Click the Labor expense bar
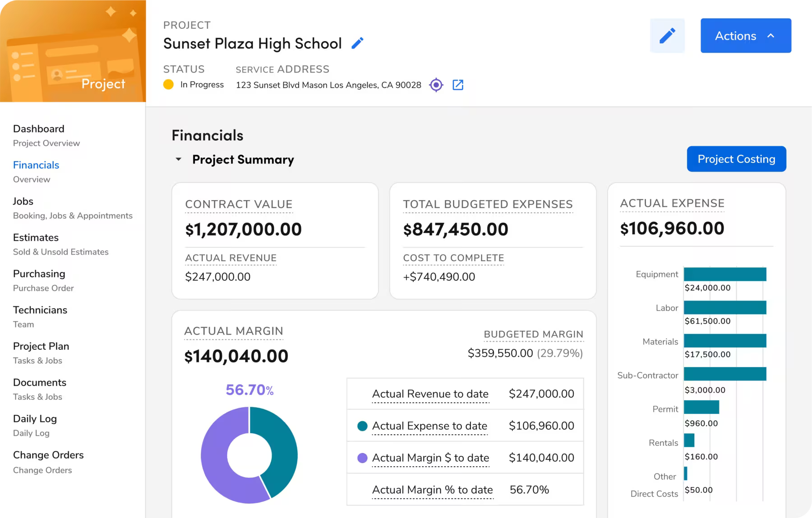 tap(724, 307)
